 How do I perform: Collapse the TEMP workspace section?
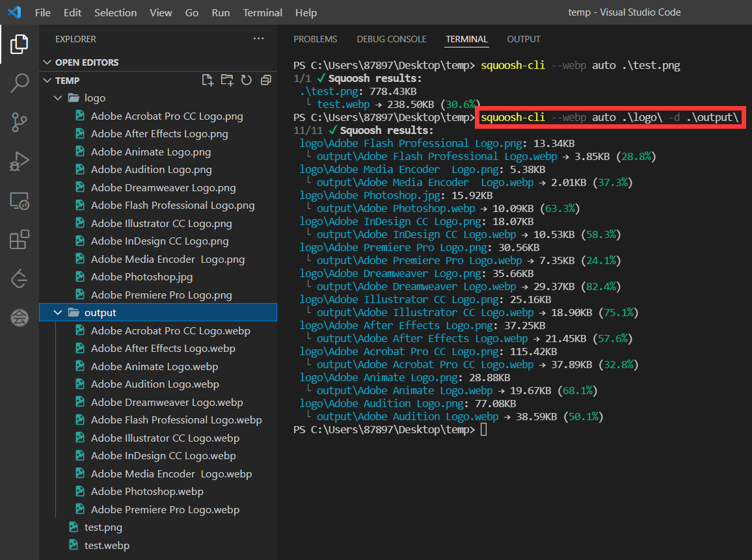pyautogui.click(x=47, y=80)
